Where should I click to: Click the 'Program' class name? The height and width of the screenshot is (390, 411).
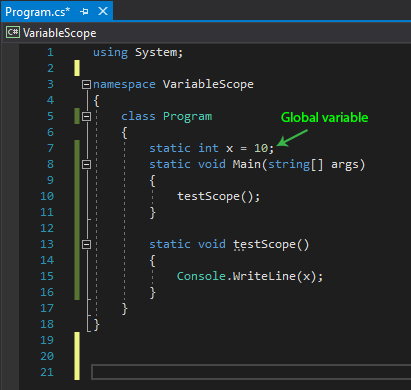(187, 116)
